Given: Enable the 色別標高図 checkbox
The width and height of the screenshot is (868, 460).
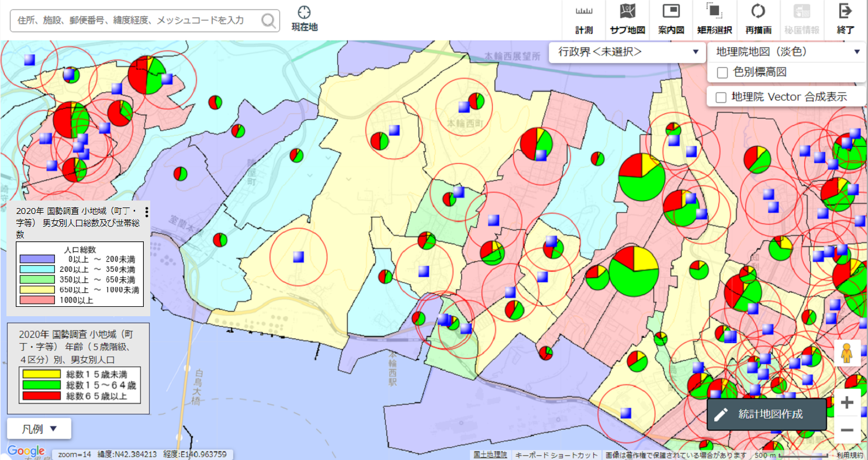Looking at the screenshot, I should click(x=722, y=72).
